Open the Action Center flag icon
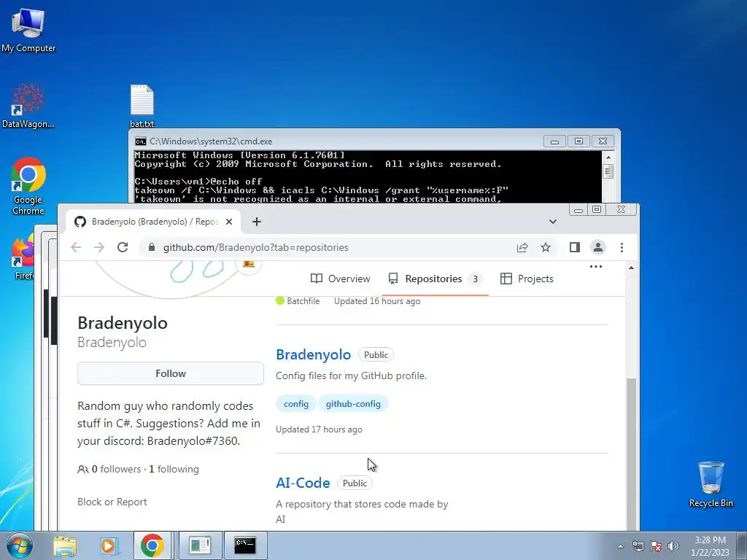 click(x=656, y=546)
